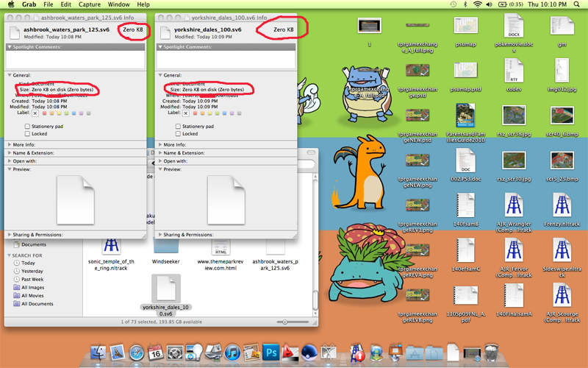Select img012.jpg on the desktop

[562, 75]
